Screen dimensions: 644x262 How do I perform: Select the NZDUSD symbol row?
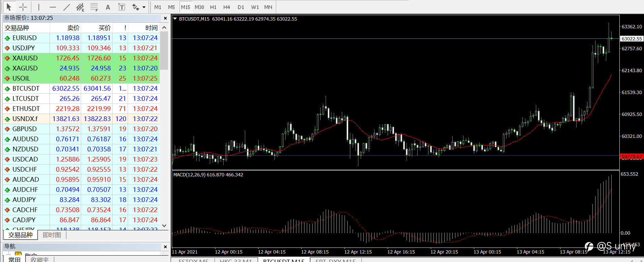(x=81, y=149)
